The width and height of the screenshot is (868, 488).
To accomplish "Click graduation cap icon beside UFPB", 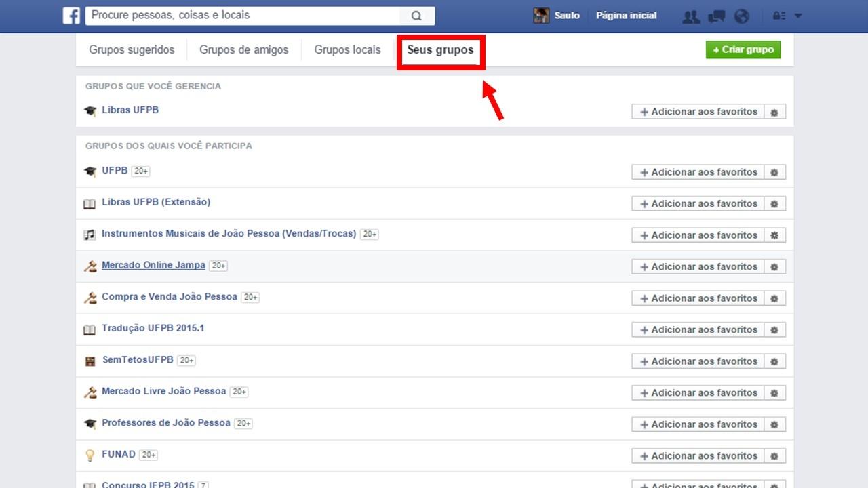I will point(90,171).
